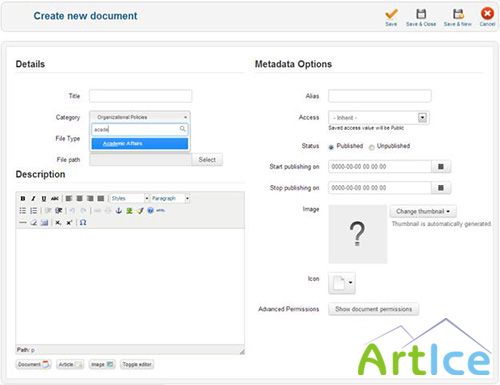Open the HTML source editor
The width and height of the screenshot is (500, 385).
pyautogui.click(x=161, y=211)
